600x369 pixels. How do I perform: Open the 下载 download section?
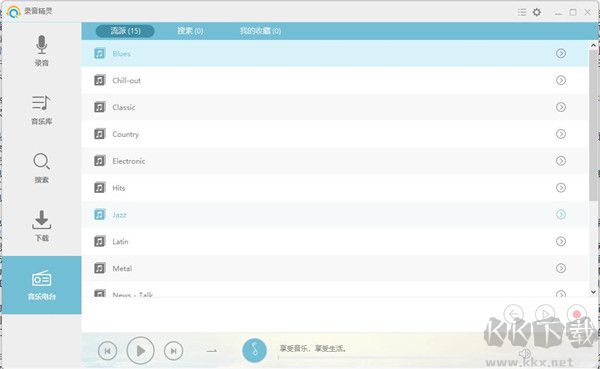pyautogui.click(x=41, y=226)
